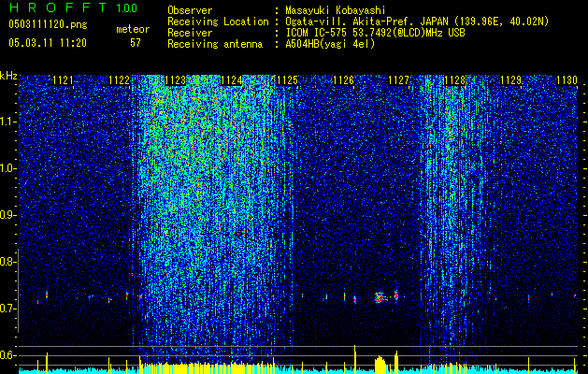Click the widest yellow block in the intensity graph

coord(207,368)
